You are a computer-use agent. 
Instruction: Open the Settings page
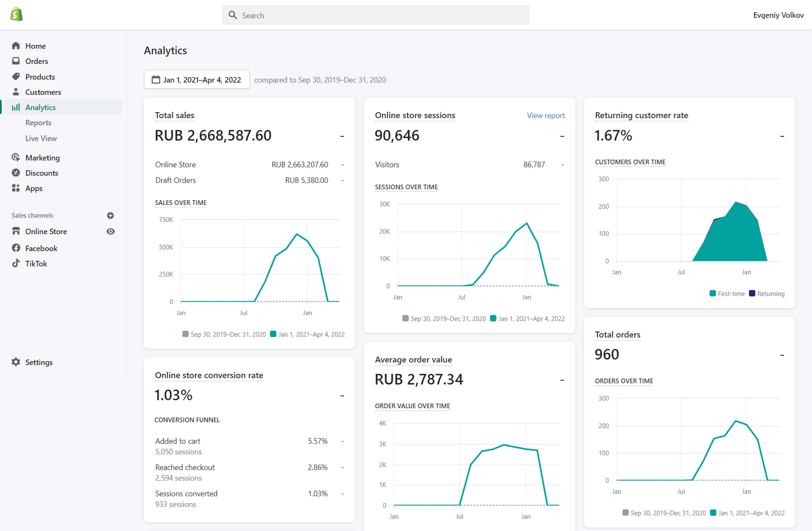(39, 362)
